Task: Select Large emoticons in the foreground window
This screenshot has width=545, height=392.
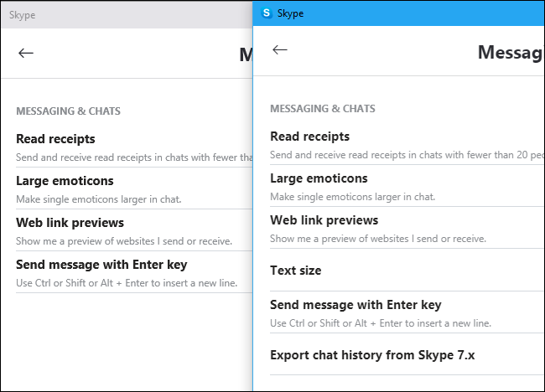Action: 319,178
